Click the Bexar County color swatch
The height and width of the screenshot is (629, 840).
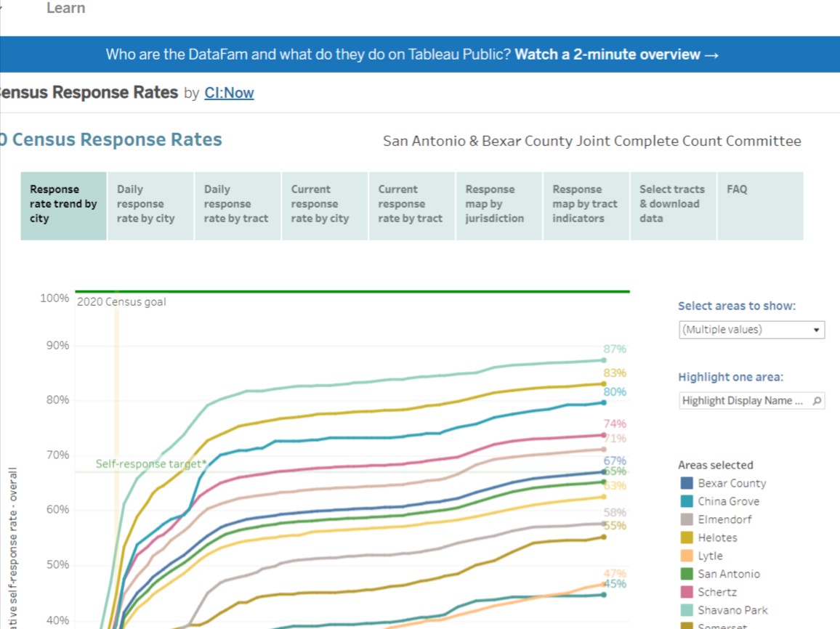[687, 483]
